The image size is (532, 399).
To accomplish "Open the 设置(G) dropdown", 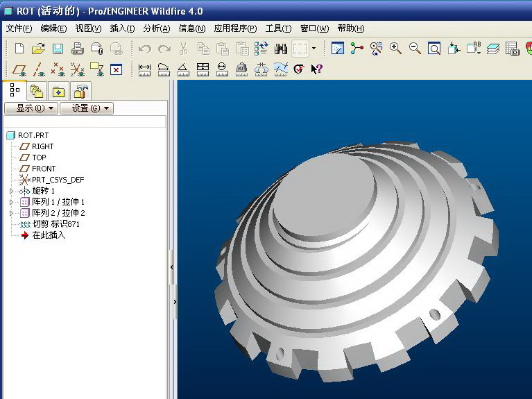I will click(x=87, y=108).
